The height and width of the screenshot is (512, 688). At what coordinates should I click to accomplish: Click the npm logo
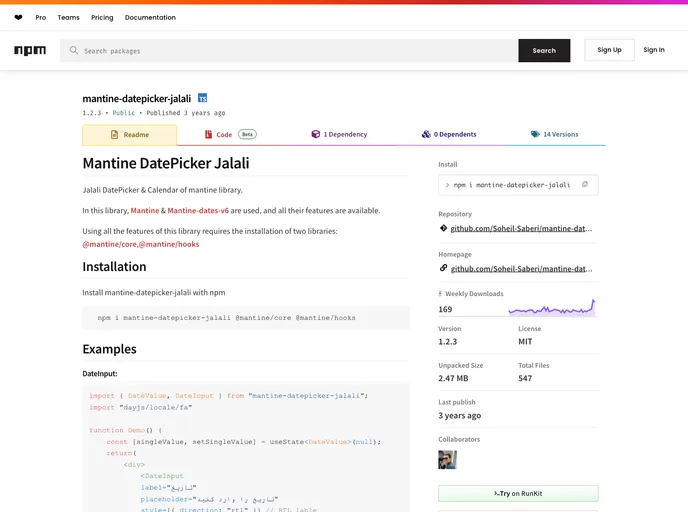(30, 50)
